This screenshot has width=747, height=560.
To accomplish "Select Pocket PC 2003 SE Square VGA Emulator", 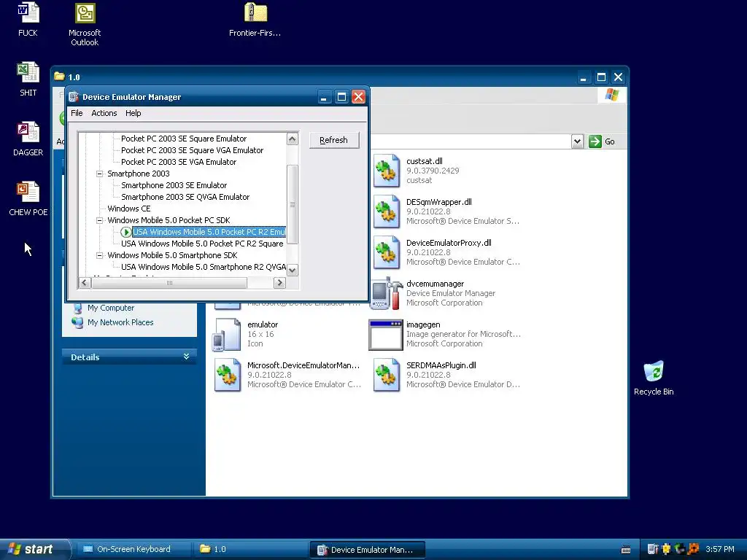I will 192,150.
